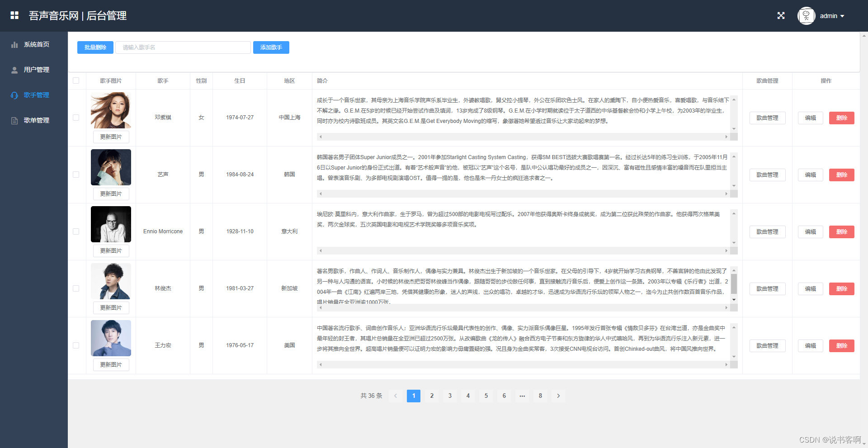Screen dimensions: 868x448
Task: Click 更新图片 for 王力宏
Action: [x=111, y=365]
